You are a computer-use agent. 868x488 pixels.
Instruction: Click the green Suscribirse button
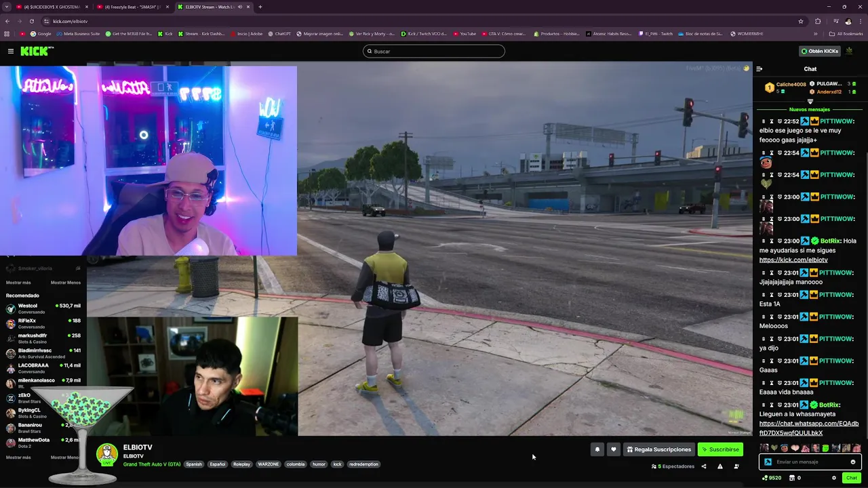tap(720, 449)
